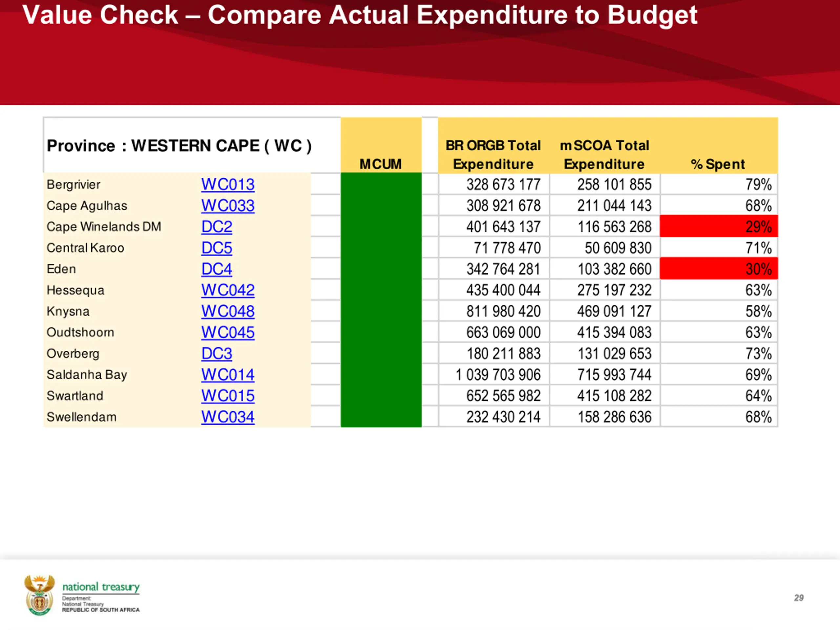Screen dimensions: 840x630
Task: Select the 79% spent cell
Action: pyautogui.click(x=719, y=184)
